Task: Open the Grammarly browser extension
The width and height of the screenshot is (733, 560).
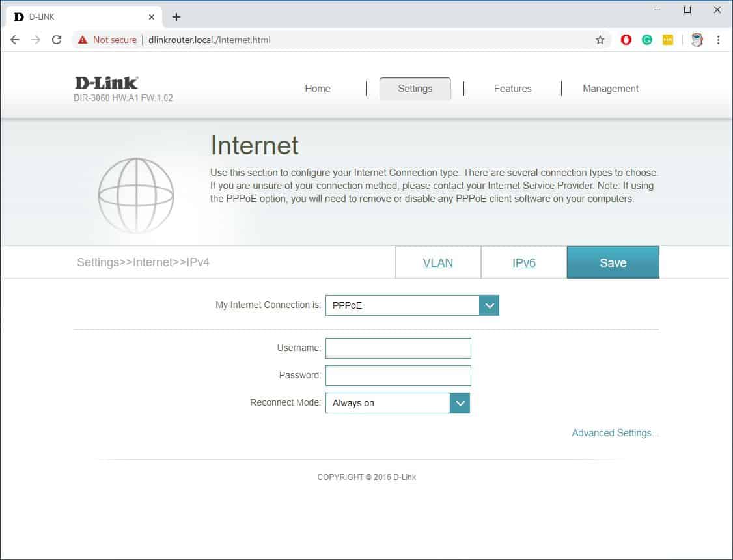Action: 646,40
